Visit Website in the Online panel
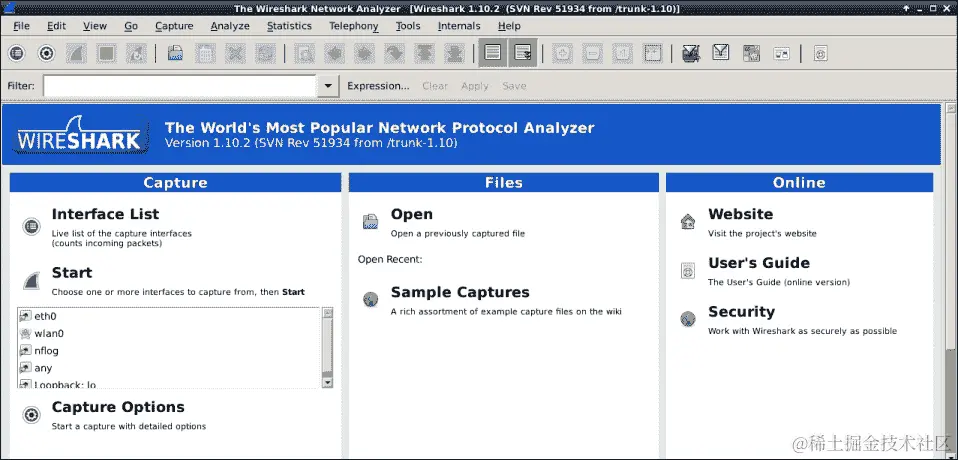Viewport: 958px width, 460px height. (x=740, y=214)
